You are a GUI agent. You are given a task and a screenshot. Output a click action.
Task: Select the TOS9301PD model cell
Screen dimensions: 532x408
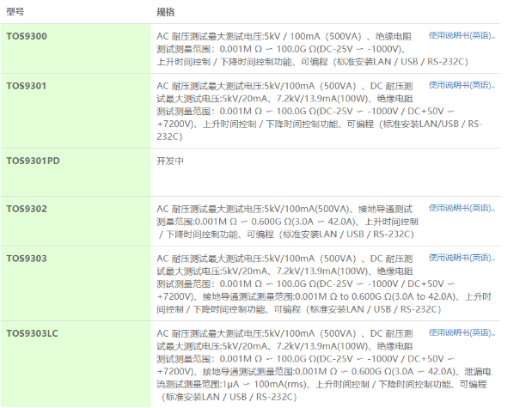[x=76, y=173]
